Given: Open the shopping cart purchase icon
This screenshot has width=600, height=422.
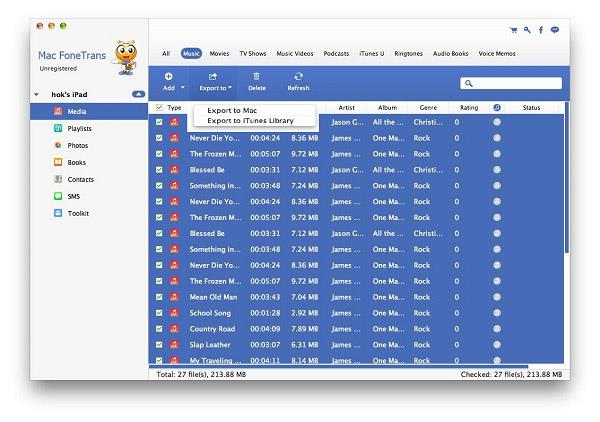Looking at the screenshot, I should tap(514, 30).
